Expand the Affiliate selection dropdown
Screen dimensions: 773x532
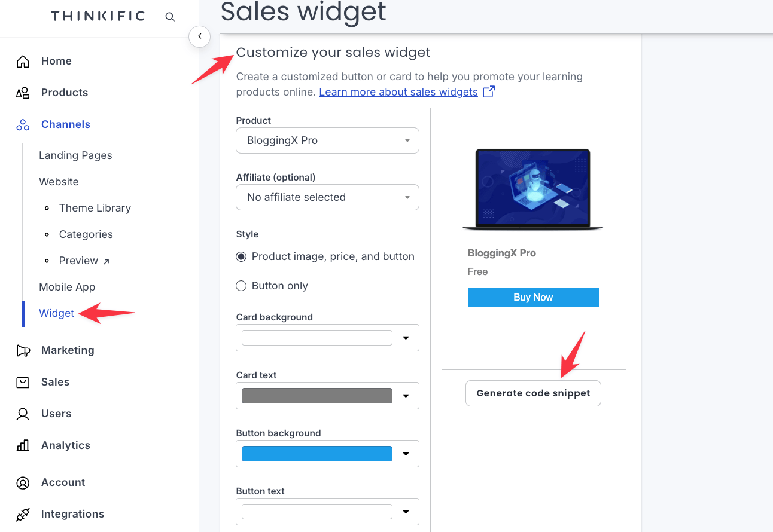click(x=327, y=197)
